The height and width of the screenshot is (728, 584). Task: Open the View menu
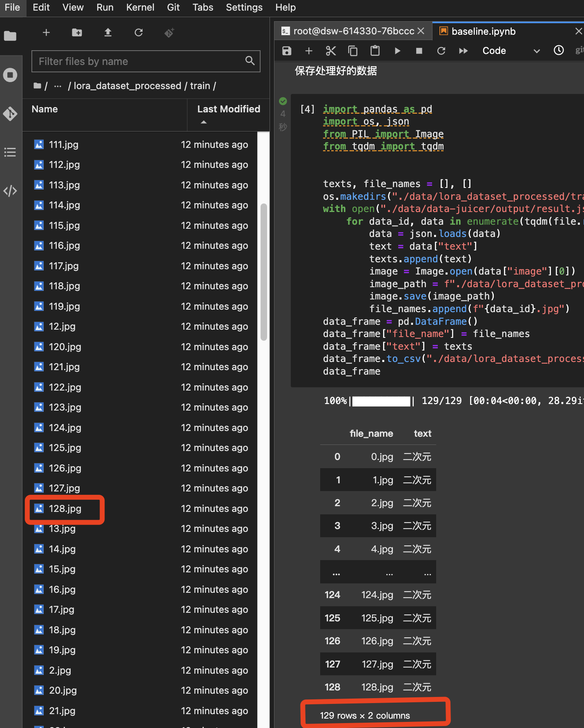pos(73,7)
